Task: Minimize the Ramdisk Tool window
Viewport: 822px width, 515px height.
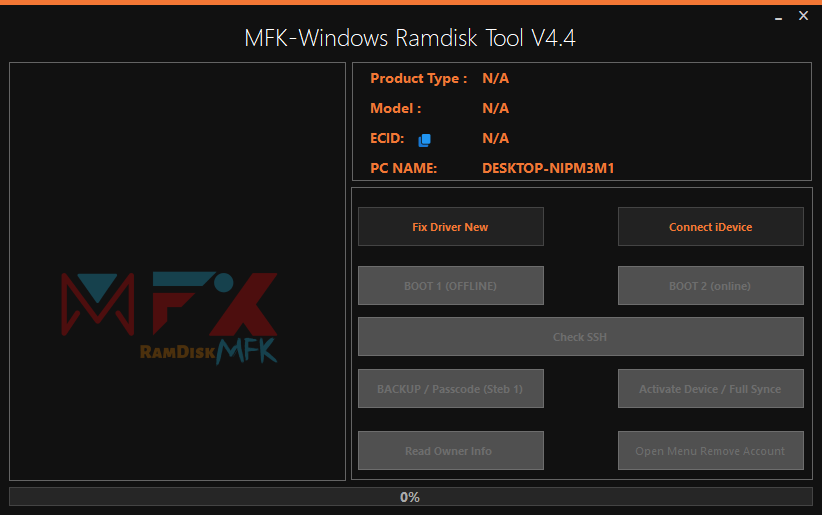Action: [x=778, y=17]
